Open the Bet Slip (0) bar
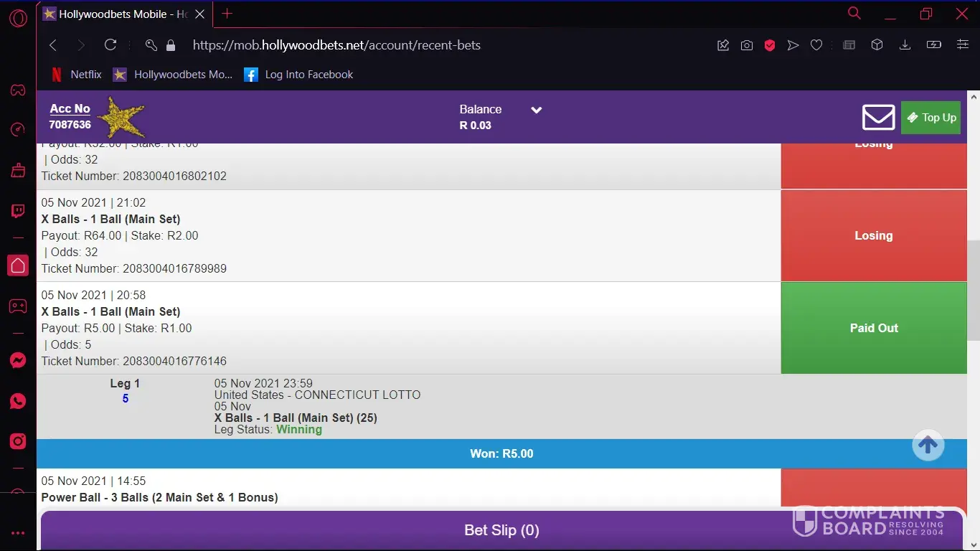This screenshot has height=551, width=980. [x=501, y=530]
